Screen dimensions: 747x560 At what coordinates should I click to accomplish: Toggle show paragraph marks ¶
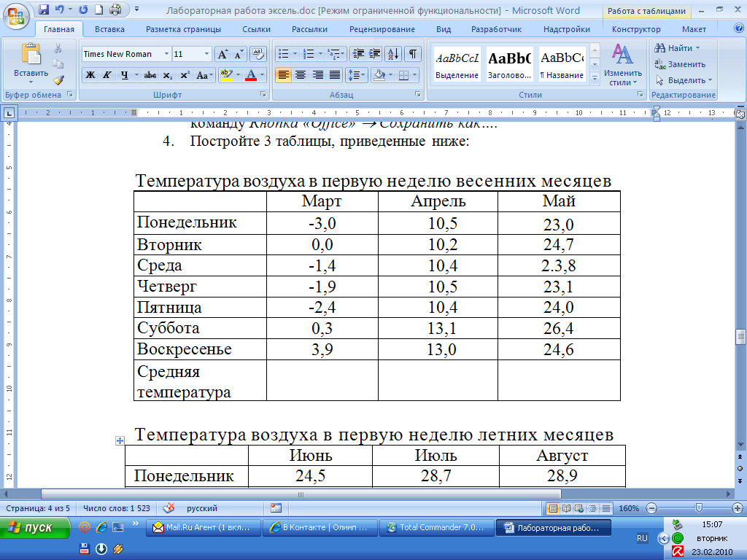tap(413, 54)
